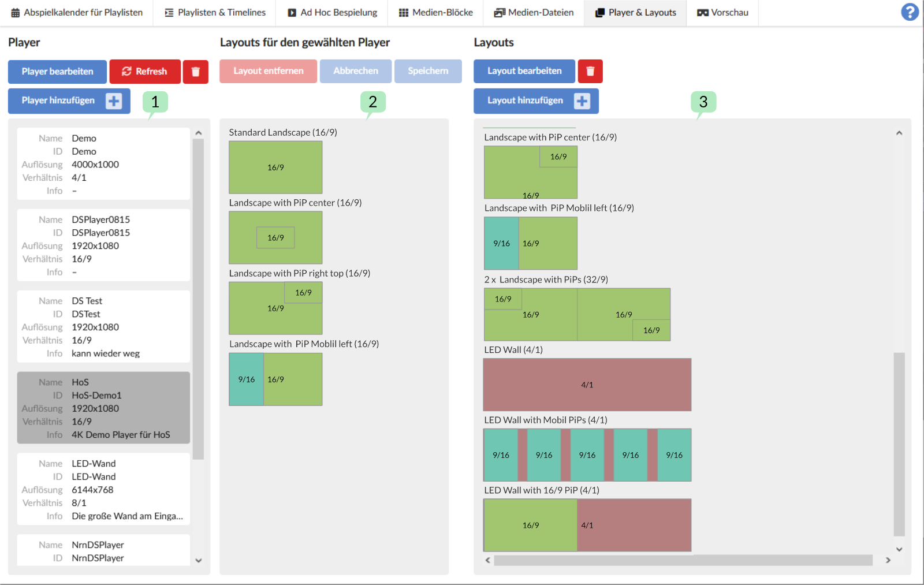Click the plus icon on Player hinzufügen
The image size is (924, 585).
(114, 101)
